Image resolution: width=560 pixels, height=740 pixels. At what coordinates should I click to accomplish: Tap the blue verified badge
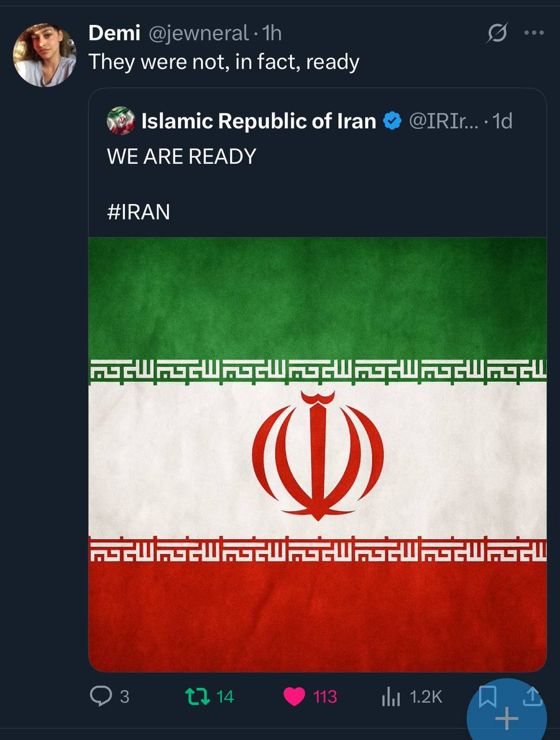[x=392, y=121]
